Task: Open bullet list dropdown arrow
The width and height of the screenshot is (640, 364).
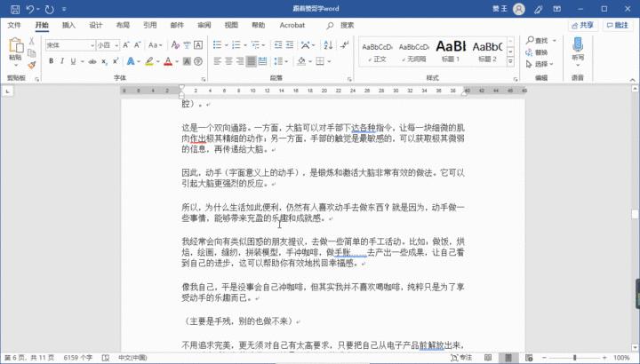Action: [226, 45]
